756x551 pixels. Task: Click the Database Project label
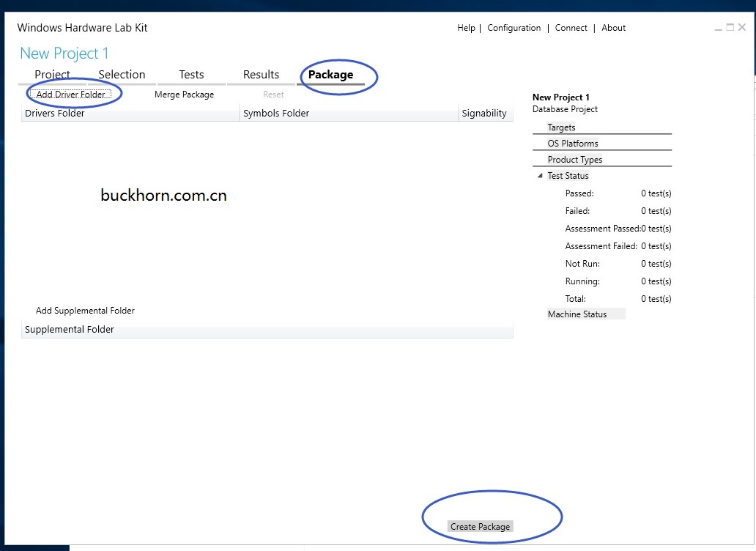coord(565,109)
